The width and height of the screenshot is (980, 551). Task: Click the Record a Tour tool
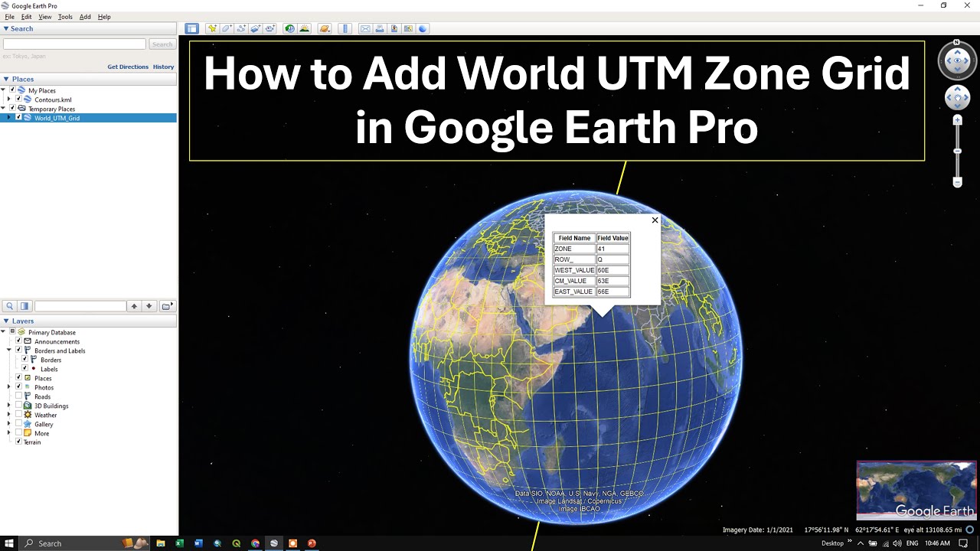pyautogui.click(x=270, y=28)
